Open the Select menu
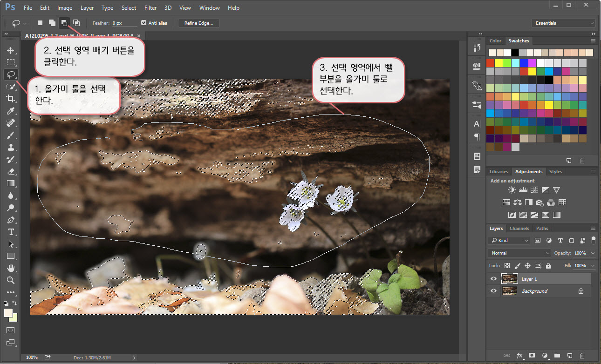Viewport: 601px width, 364px height. pyautogui.click(x=129, y=8)
